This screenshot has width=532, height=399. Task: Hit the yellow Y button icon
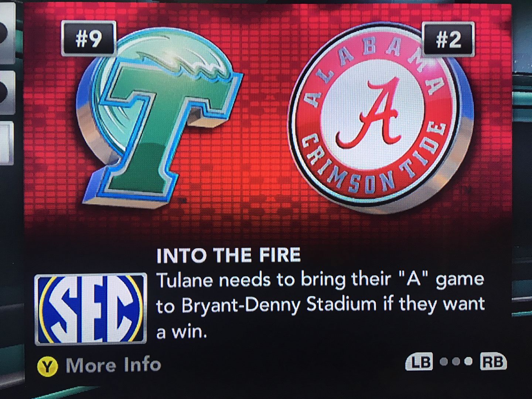click(x=48, y=367)
